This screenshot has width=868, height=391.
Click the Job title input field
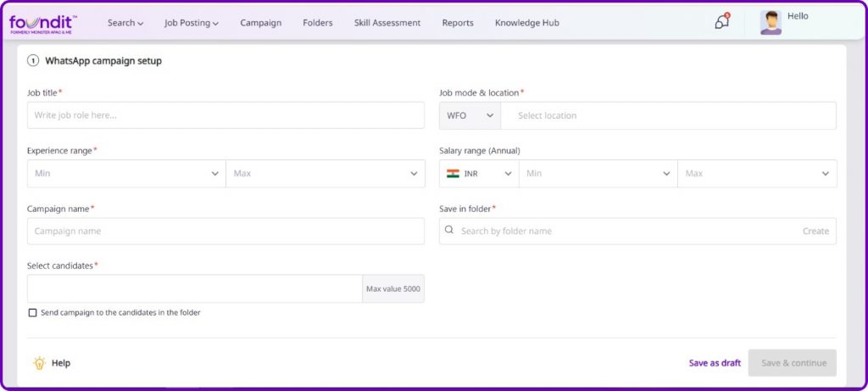pyautogui.click(x=225, y=115)
